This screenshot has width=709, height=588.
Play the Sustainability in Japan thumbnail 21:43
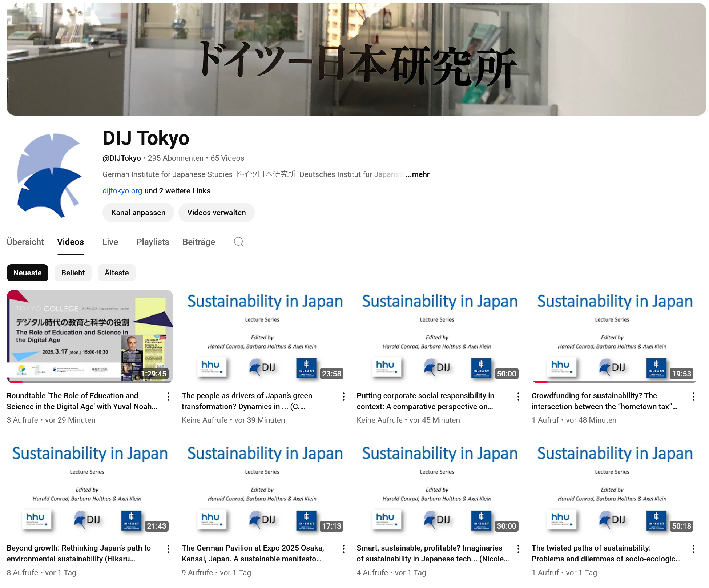click(90, 489)
